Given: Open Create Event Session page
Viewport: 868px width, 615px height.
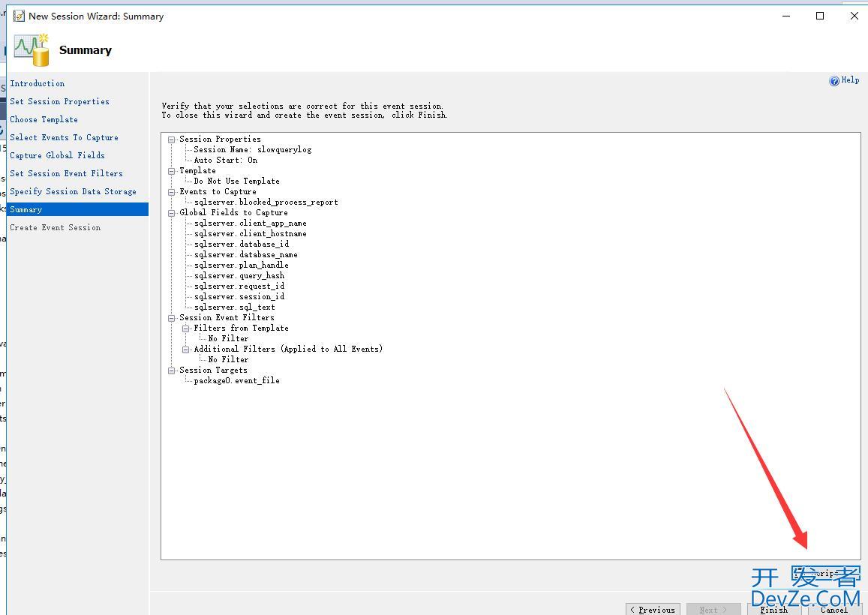Looking at the screenshot, I should [x=55, y=227].
